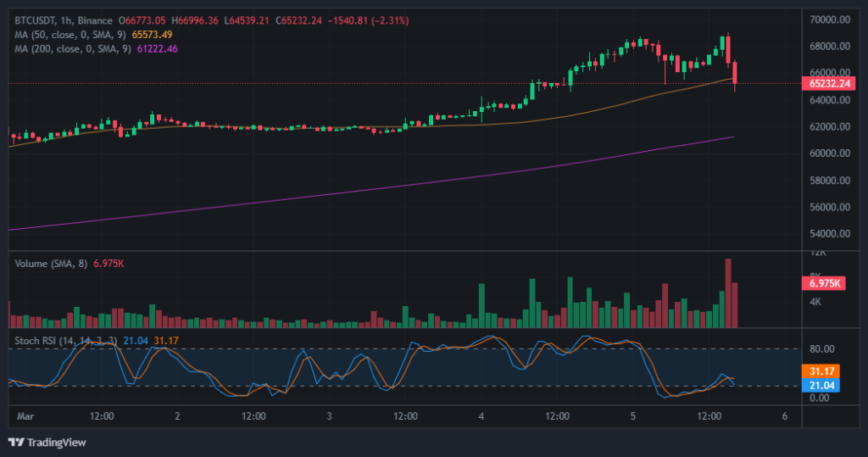Click the MA 200 value 61222.46

pyautogui.click(x=157, y=48)
